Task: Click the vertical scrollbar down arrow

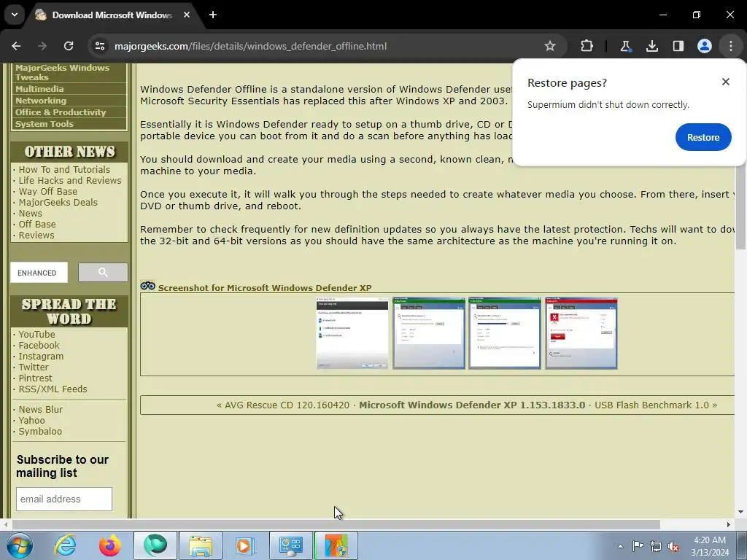Action: tap(740, 513)
